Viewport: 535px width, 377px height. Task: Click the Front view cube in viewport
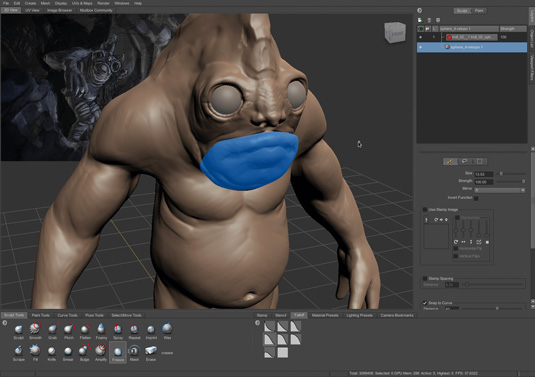395,32
